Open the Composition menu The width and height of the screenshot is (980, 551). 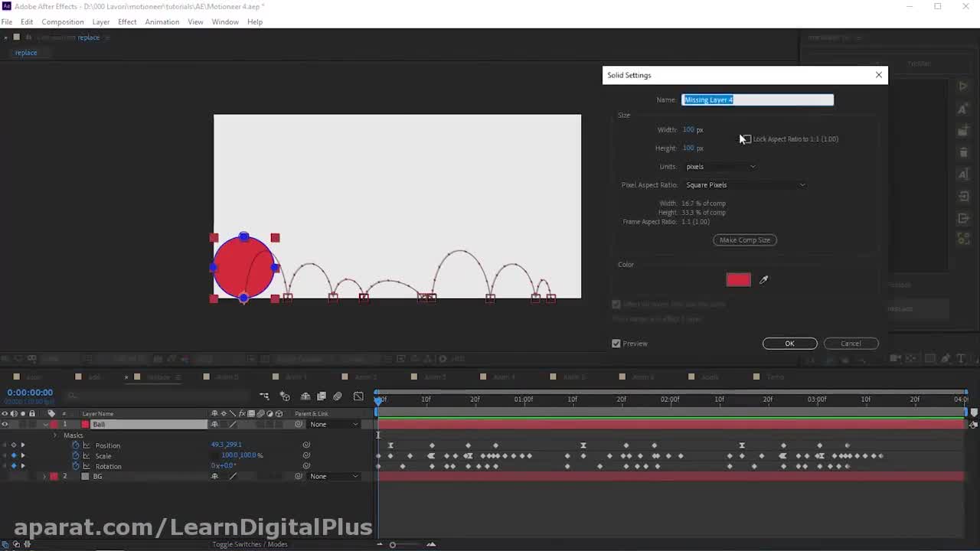pos(62,22)
